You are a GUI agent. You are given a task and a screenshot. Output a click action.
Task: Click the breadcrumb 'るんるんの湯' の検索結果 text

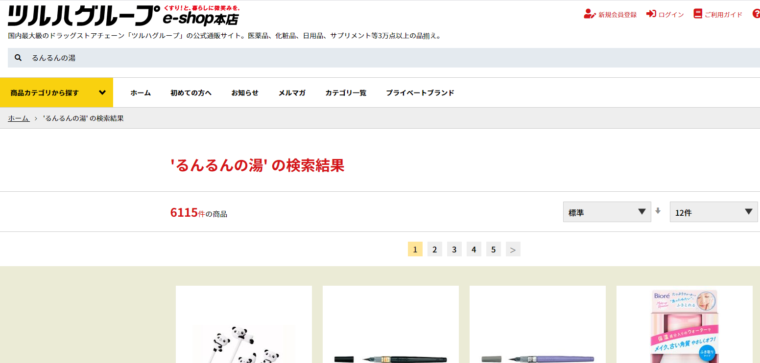click(83, 118)
